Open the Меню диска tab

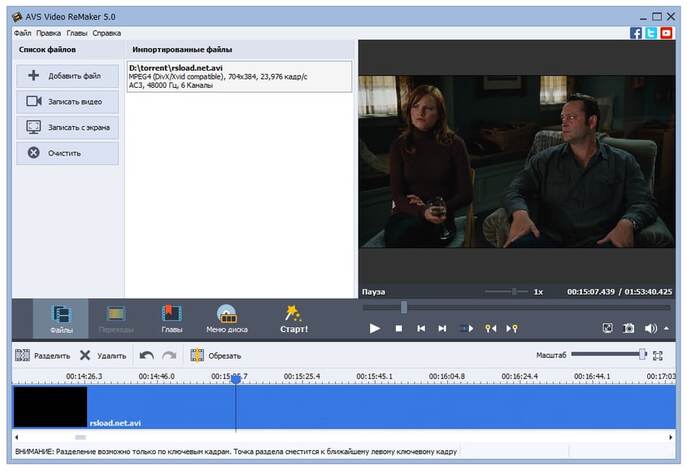coord(227,319)
